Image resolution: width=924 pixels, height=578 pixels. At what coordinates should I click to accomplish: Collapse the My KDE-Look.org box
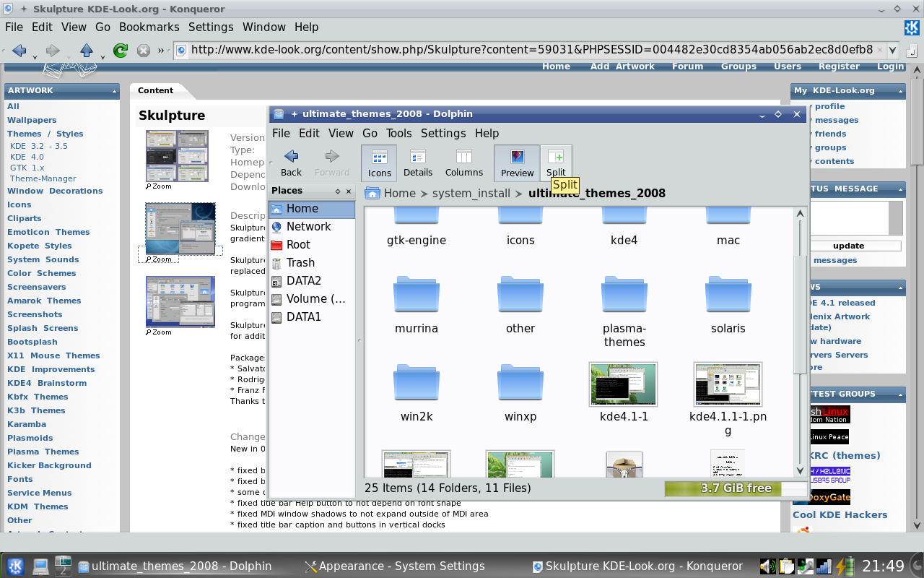coord(900,91)
